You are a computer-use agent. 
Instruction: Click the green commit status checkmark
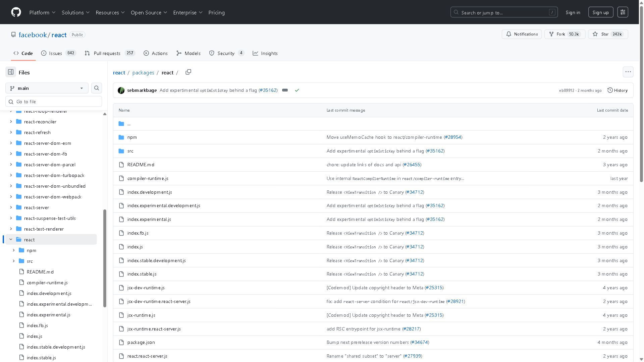pyautogui.click(x=297, y=90)
